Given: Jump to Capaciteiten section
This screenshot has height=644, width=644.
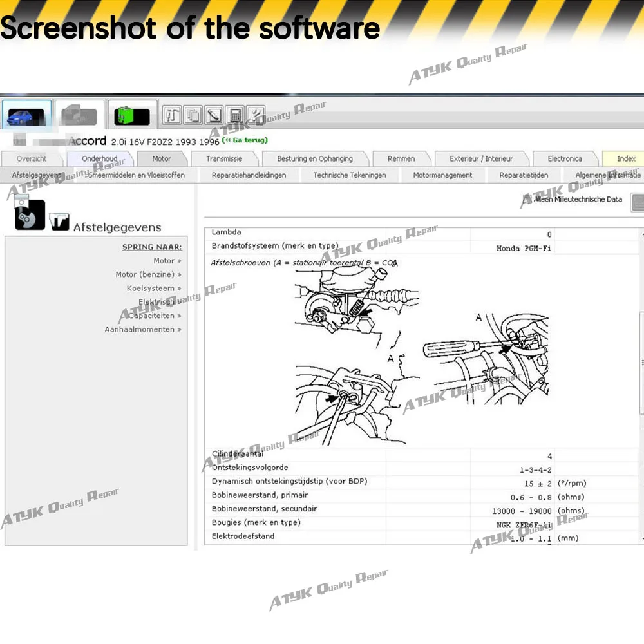Looking at the screenshot, I should pyautogui.click(x=154, y=316).
